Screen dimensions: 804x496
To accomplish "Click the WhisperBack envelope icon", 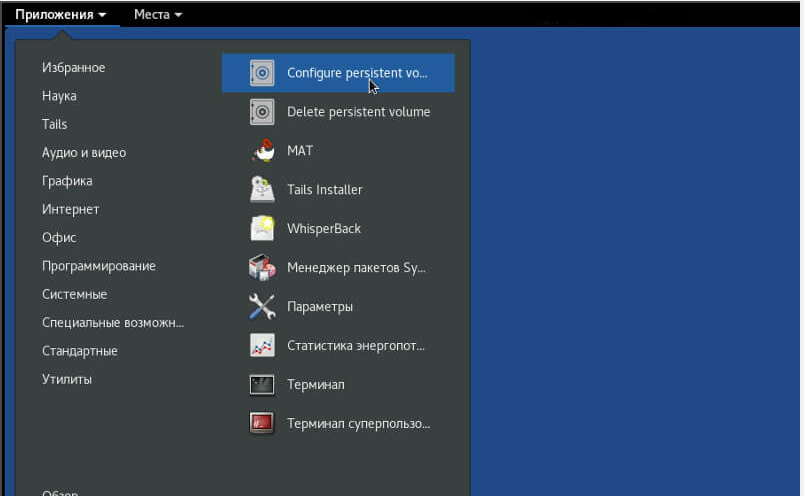I will [x=262, y=229].
